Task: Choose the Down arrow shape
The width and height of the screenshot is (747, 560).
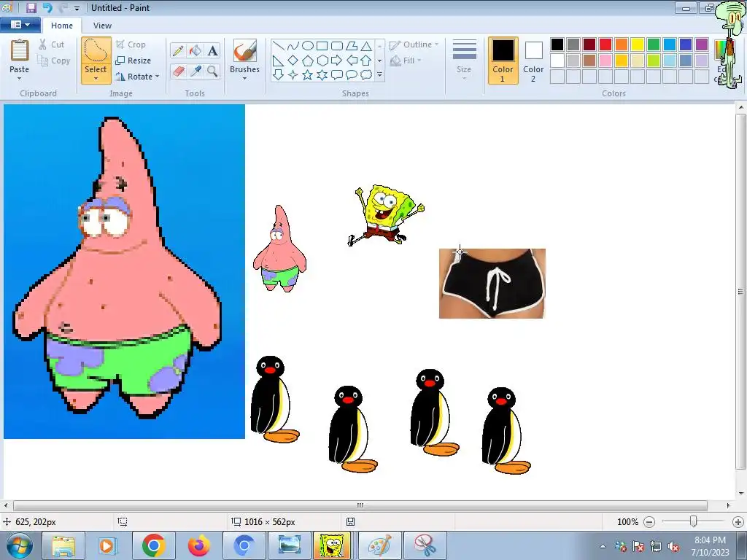Action: tap(279, 75)
